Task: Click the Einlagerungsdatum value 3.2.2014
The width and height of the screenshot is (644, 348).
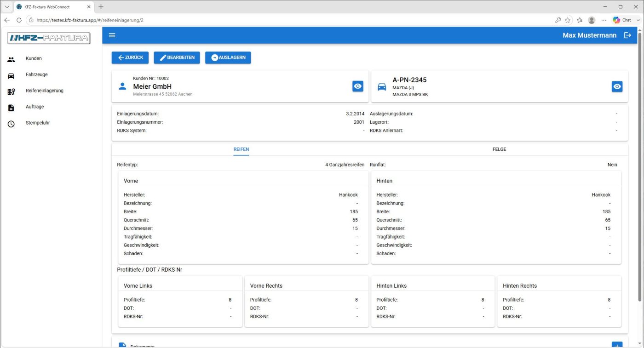Action: pyautogui.click(x=355, y=114)
